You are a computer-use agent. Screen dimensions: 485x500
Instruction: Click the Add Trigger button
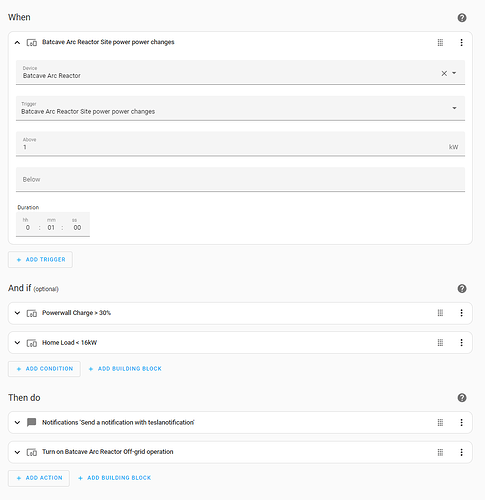40,259
